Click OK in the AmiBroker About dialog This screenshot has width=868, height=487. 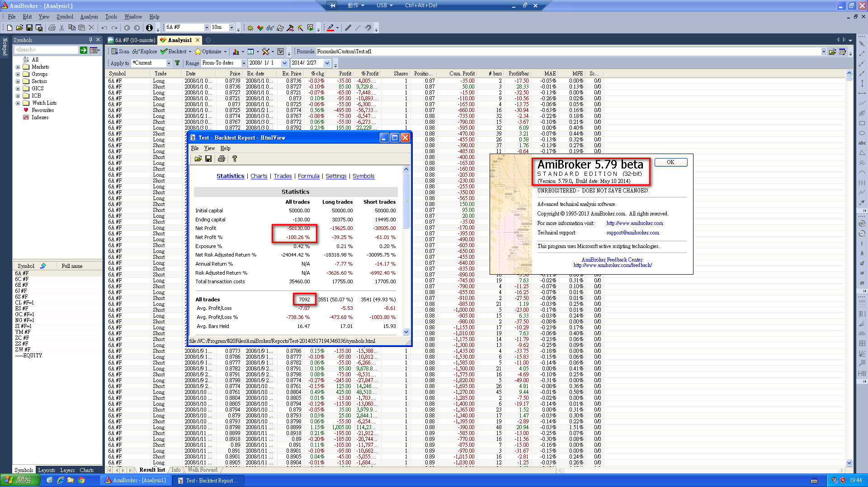pos(670,162)
